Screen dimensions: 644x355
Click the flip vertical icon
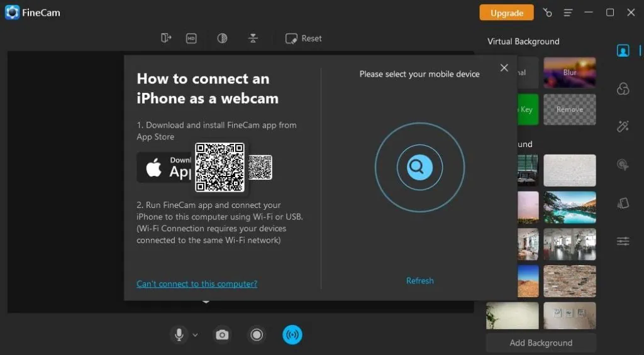tap(253, 38)
